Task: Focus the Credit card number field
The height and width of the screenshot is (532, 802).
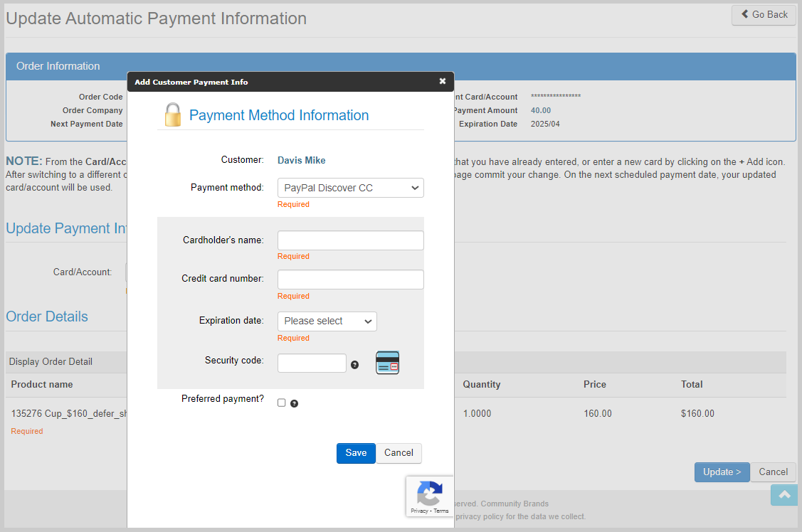Action: coord(350,280)
